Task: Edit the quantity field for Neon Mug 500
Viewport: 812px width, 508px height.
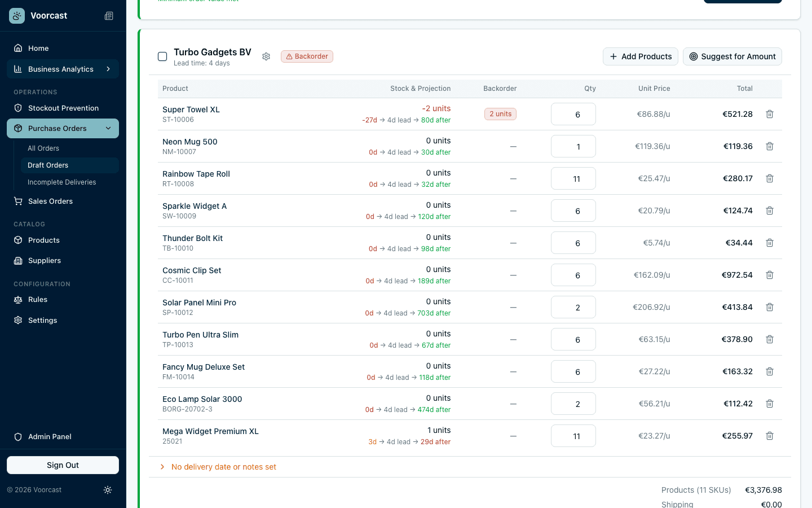Action: [x=573, y=146]
